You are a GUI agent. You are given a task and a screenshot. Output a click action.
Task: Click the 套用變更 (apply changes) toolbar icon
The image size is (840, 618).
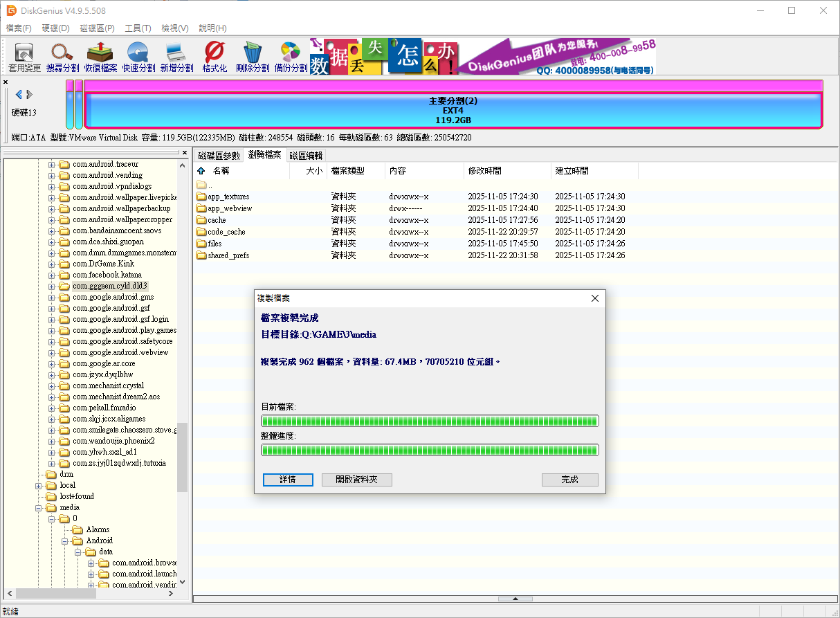[x=25, y=57]
